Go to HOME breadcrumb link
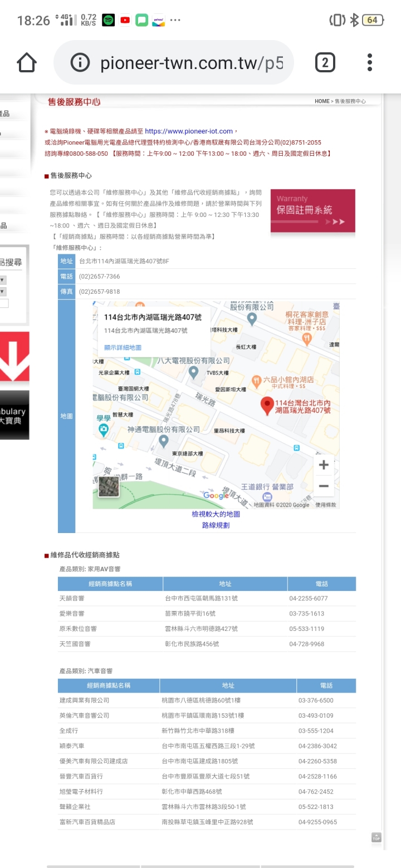Screen dimensions: 401x868 coord(322,101)
